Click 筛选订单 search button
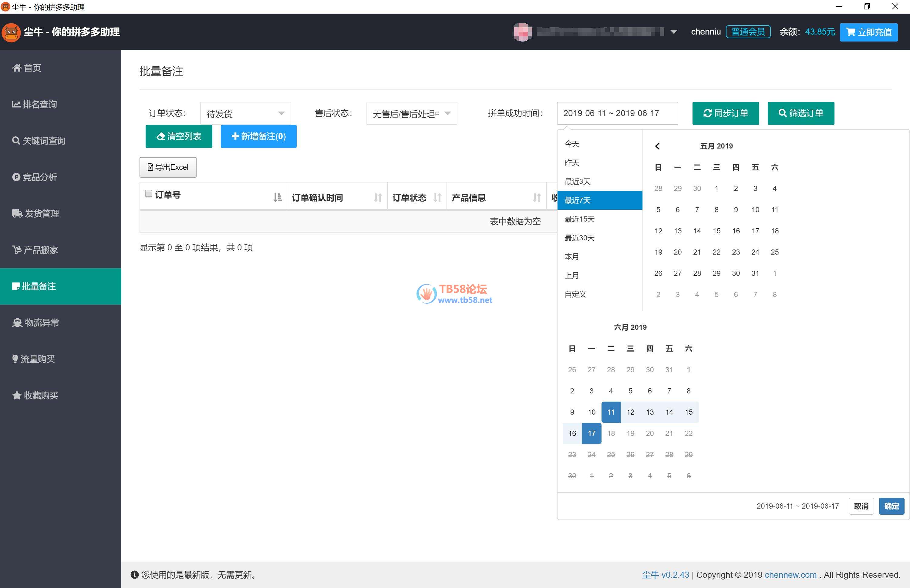The width and height of the screenshot is (910, 588). click(x=801, y=113)
